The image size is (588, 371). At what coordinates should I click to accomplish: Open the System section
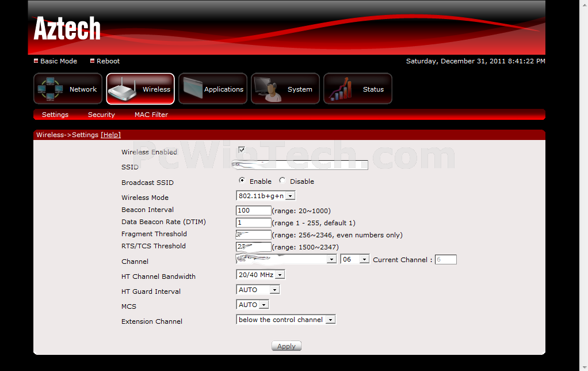[x=285, y=89]
